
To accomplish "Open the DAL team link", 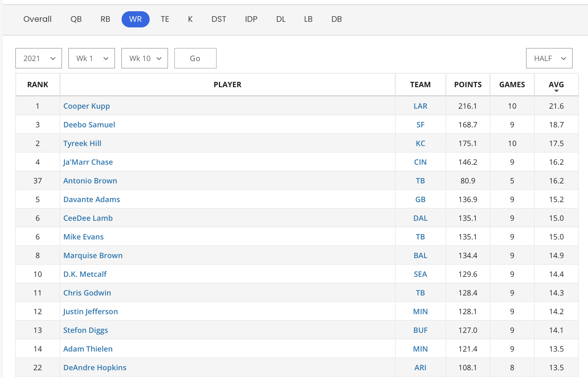I will [x=421, y=218].
